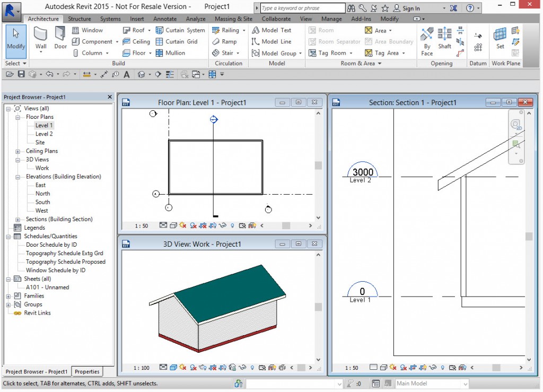Select Level 2 in the Project Browser
The image size is (543, 392).
click(x=45, y=133)
